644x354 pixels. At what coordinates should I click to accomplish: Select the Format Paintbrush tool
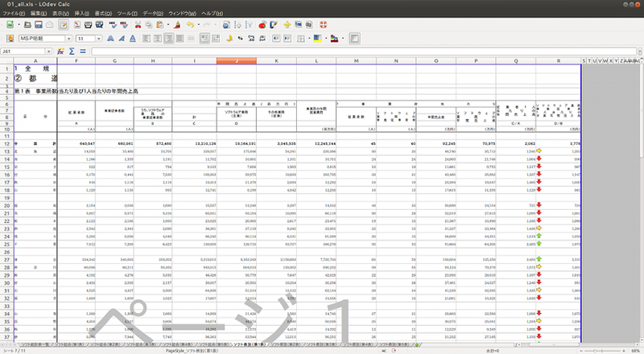coord(177,25)
